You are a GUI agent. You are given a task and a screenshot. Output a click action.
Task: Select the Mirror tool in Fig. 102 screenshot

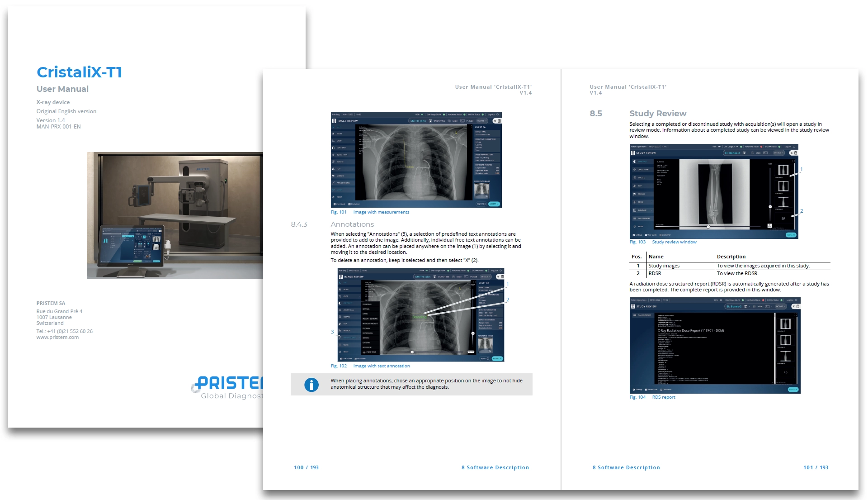[349, 331]
